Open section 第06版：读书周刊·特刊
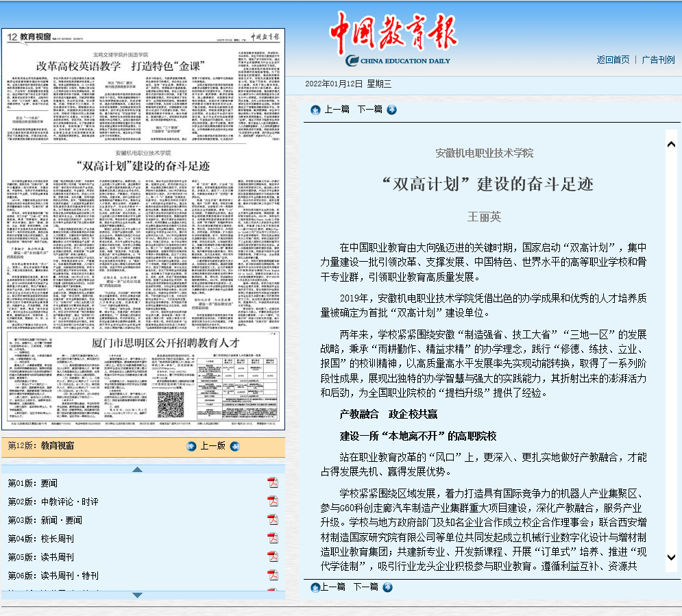Image resolution: width=682 pixels, height=616 pixels. 53,576
